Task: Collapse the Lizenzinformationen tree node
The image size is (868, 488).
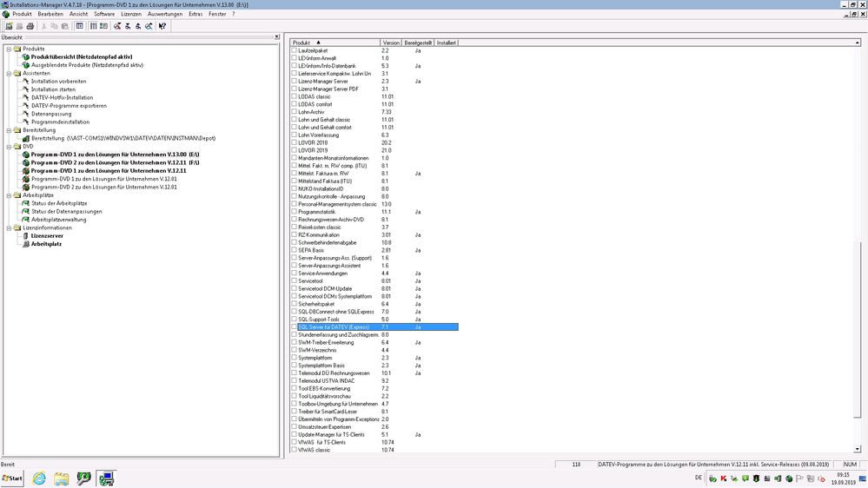Action: tap(9, 228)
